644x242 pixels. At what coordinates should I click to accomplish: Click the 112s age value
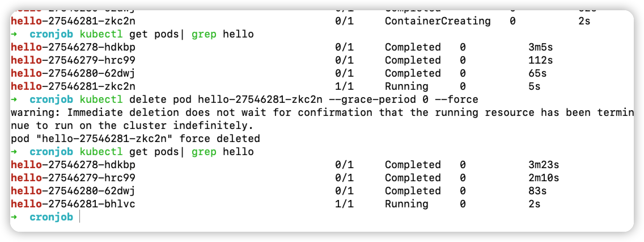coord(540,60)
